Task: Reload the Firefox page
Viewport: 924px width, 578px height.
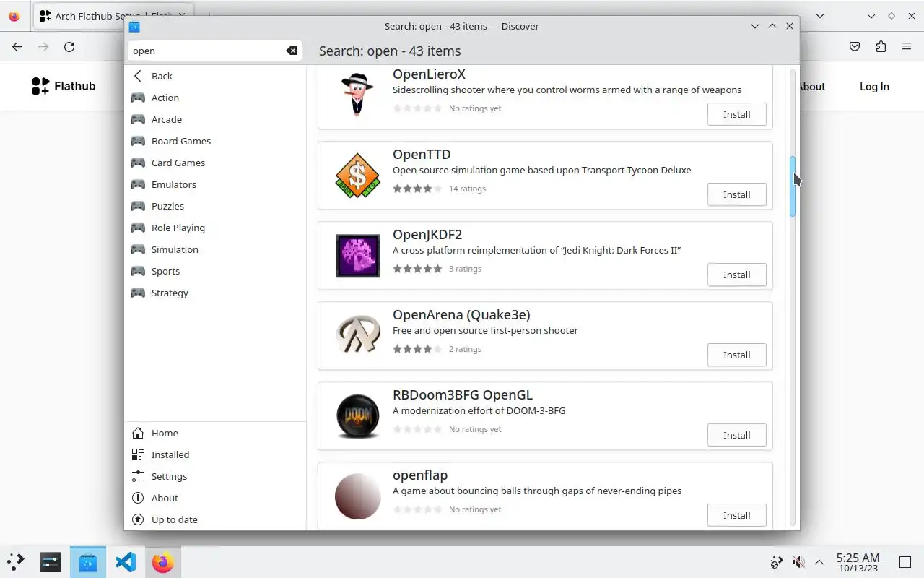Action: tap(69, 47)
